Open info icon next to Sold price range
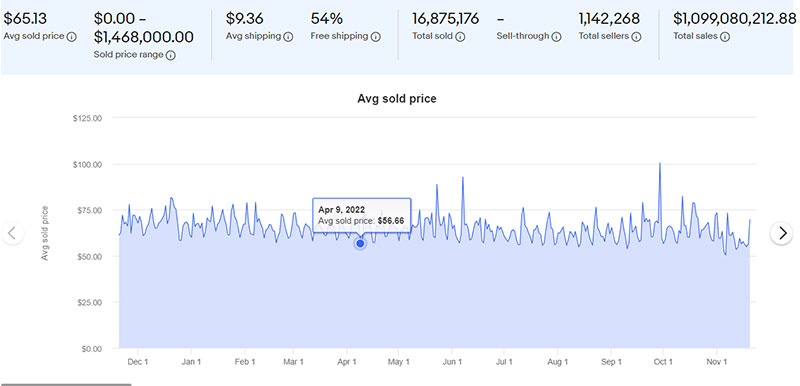 [x=171, y=55]
